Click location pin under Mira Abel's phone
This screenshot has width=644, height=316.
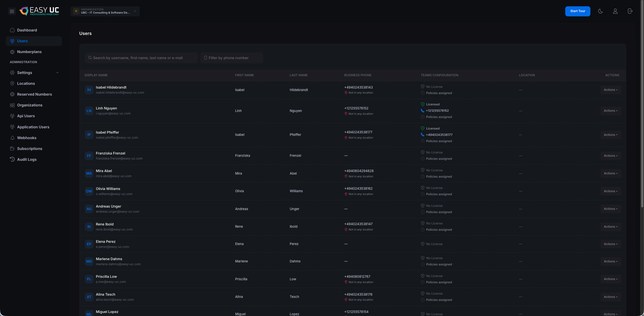pos(346,176)
